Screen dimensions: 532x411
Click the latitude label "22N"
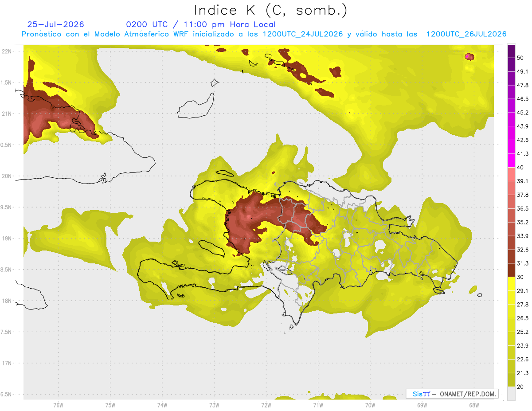click(7, 51)
